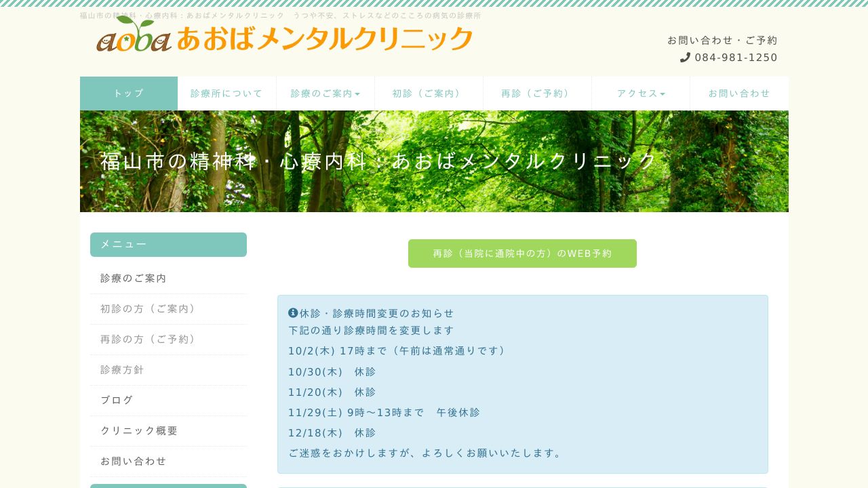Click the phone number 084-981-1250

(736, 58)
